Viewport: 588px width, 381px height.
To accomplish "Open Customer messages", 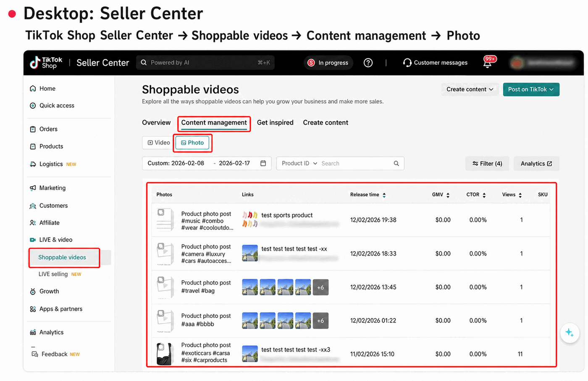I will [435, 63].
